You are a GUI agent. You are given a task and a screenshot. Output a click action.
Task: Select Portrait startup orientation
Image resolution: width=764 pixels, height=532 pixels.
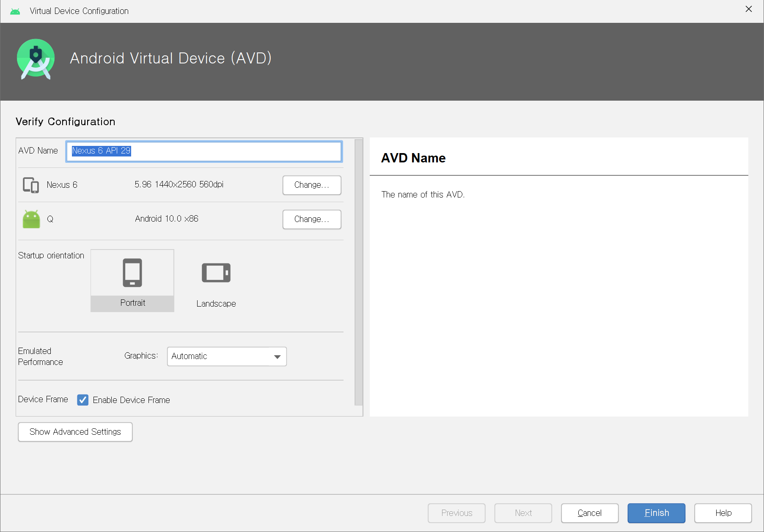132,281
